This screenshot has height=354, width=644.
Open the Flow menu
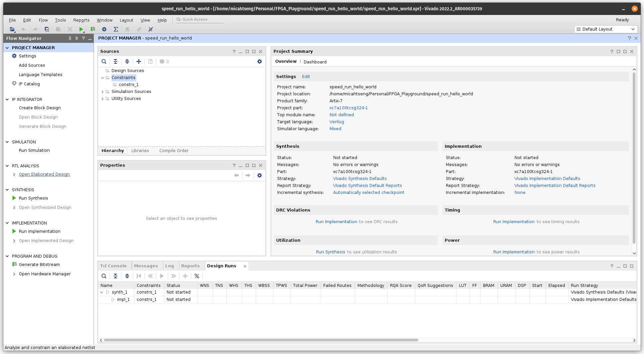(x=43, y=20)
